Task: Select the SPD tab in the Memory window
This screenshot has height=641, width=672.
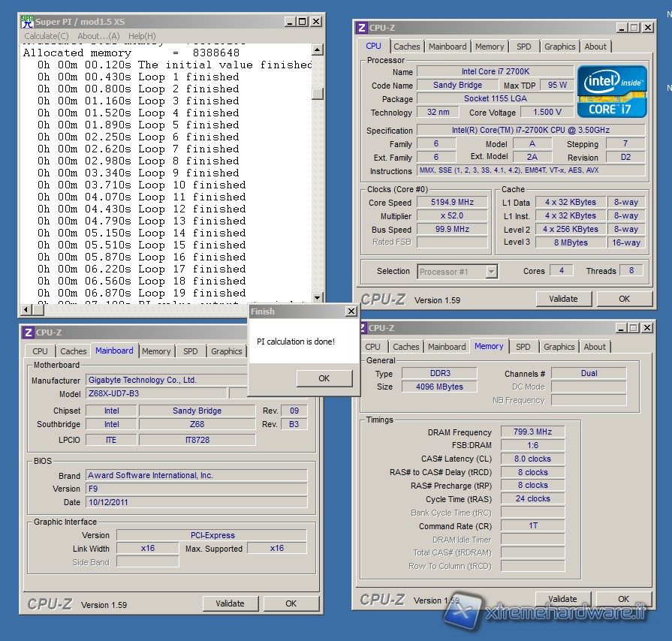Action: 523,347
